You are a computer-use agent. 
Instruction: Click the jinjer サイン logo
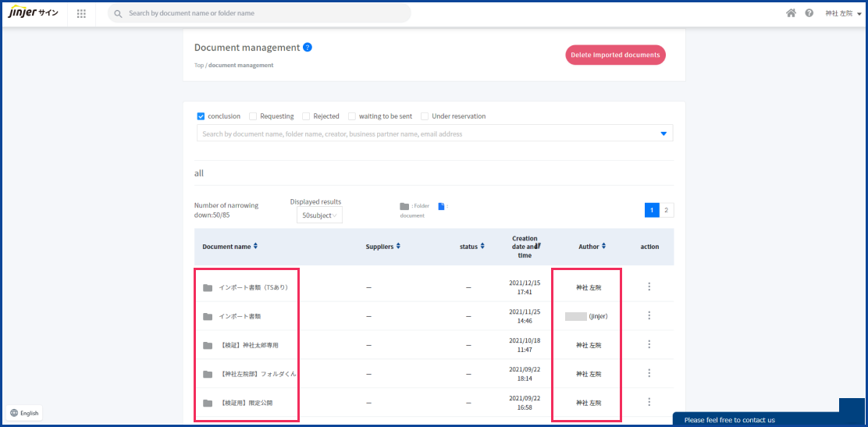click(33, 13)
